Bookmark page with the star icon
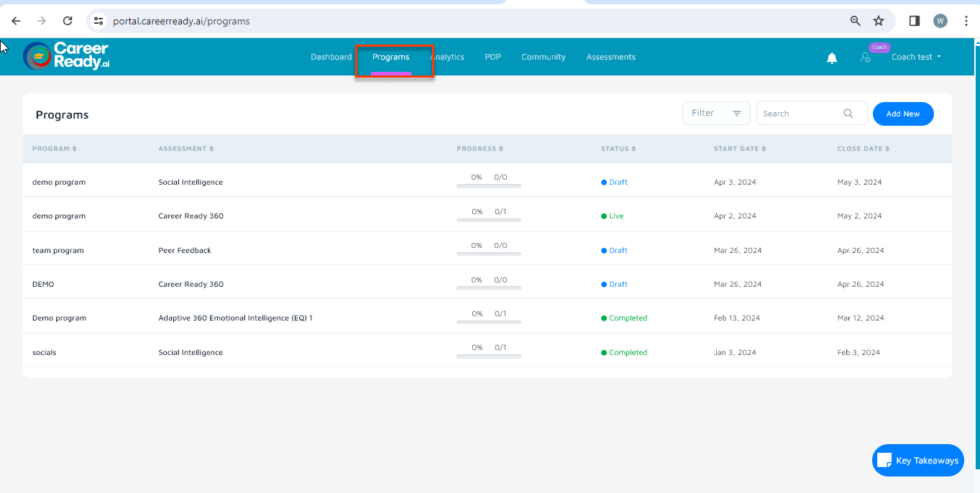 click(879, 21)
